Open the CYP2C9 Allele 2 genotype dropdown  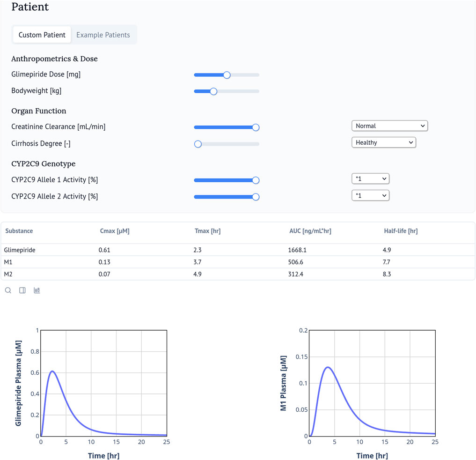370,195
